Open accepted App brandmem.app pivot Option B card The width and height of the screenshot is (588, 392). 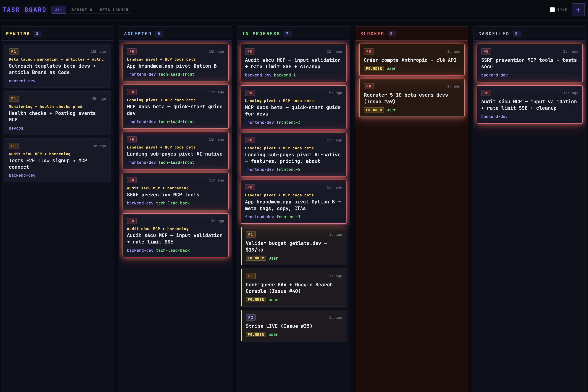coord(175,63)
